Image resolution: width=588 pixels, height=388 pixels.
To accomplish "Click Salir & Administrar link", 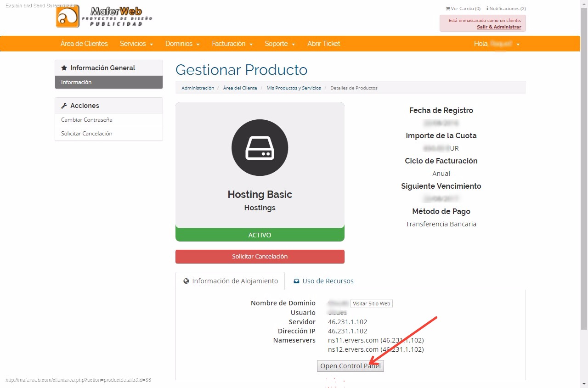I will [498, 27].
